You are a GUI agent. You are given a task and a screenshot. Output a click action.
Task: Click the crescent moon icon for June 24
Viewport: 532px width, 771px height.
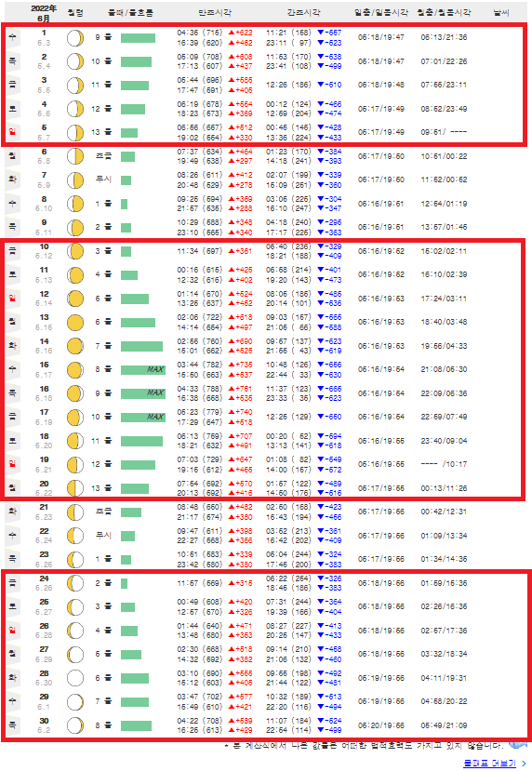75,583
